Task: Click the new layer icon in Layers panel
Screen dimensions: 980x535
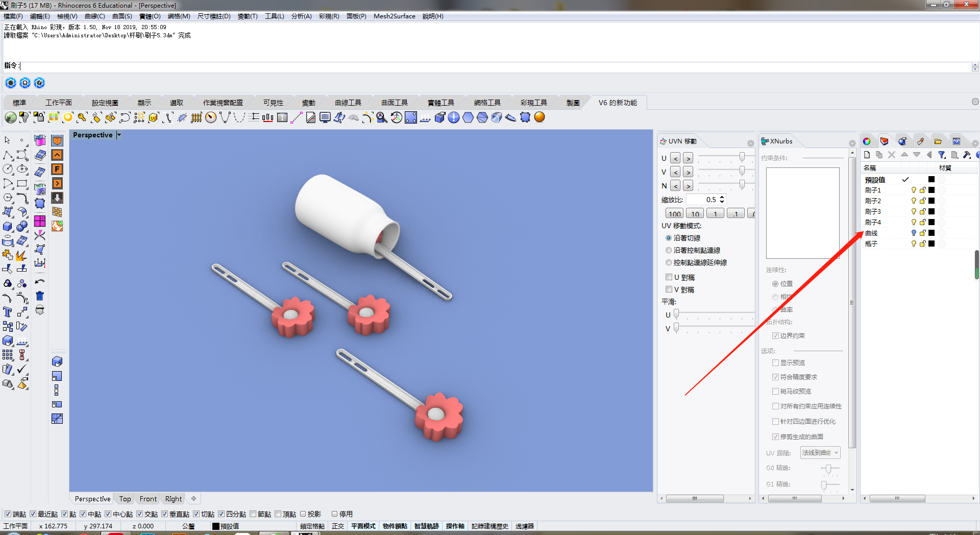Action: 866,155
